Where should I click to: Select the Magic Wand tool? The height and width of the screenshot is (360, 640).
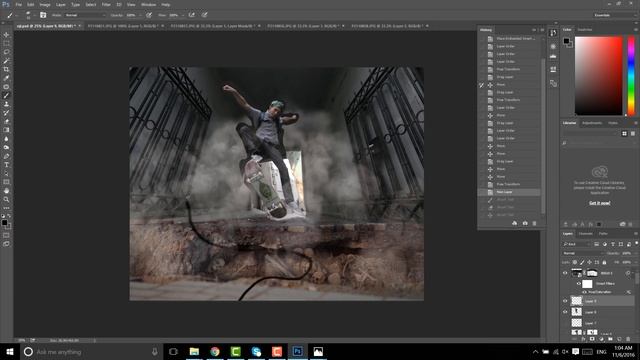pyautogui.click(x=6, y=61)
